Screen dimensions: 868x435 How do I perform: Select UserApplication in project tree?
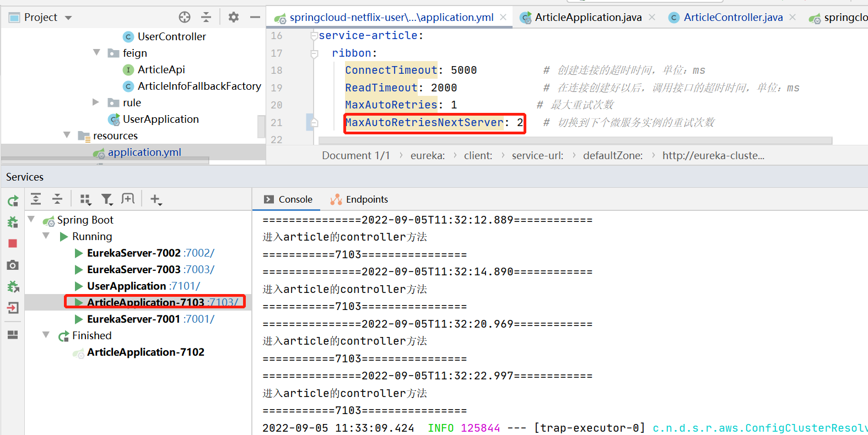click(161, 119)
